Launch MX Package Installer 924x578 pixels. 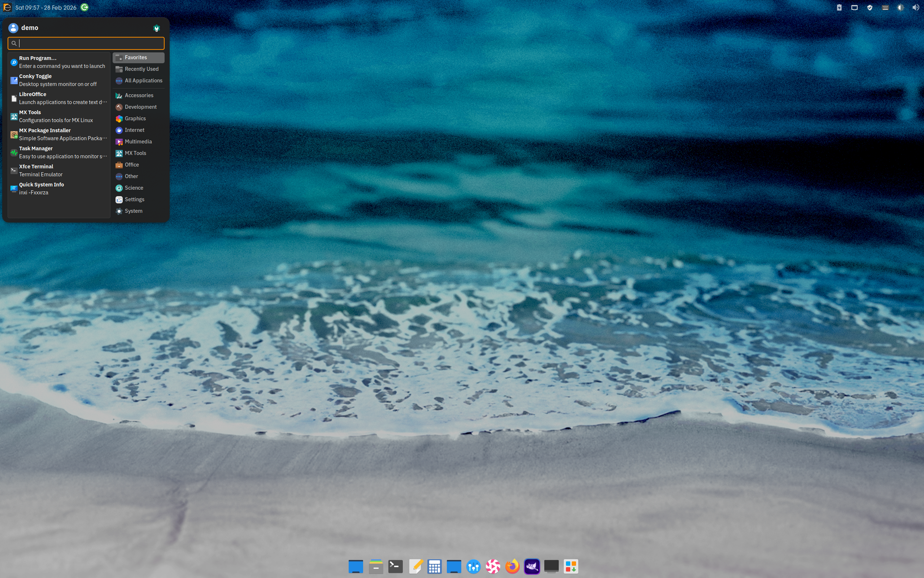click(x=59, y=134)
